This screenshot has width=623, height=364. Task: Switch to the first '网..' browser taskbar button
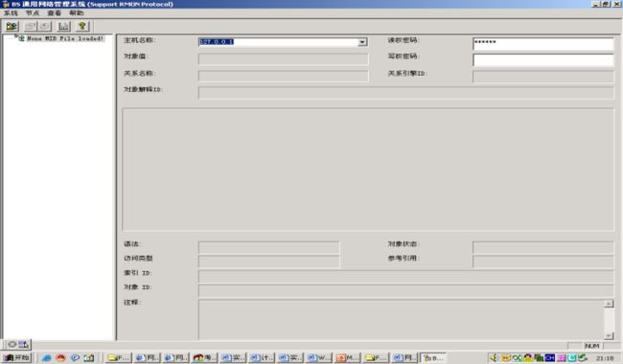point(147,357)
